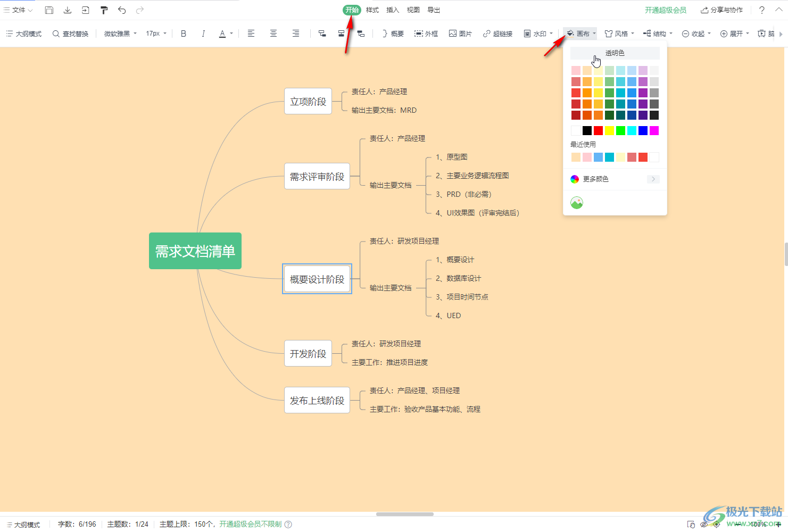Add a 概要 summary bracket

pos(393,34)
